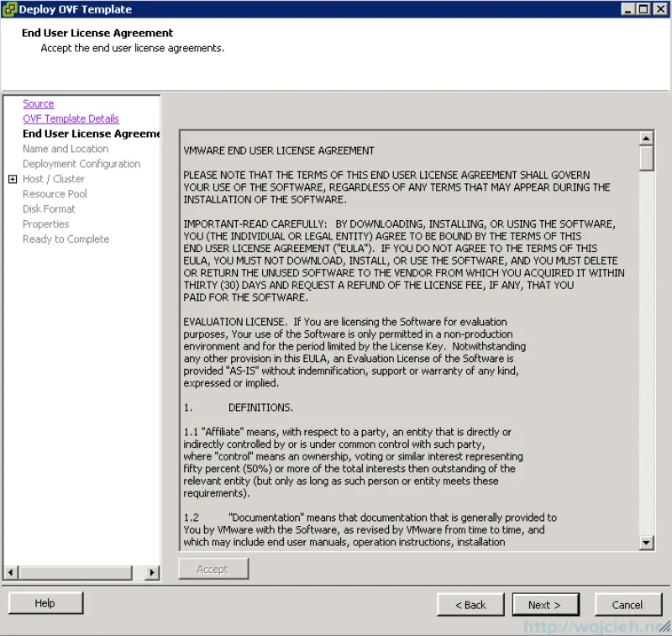Click the Deploy OVF Template window icon

click(8, 9)
